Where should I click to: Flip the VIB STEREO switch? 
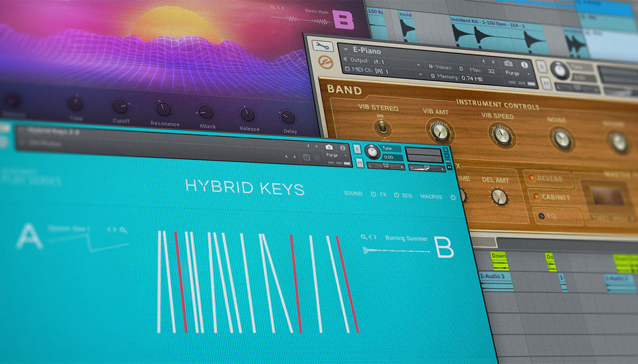382,128
